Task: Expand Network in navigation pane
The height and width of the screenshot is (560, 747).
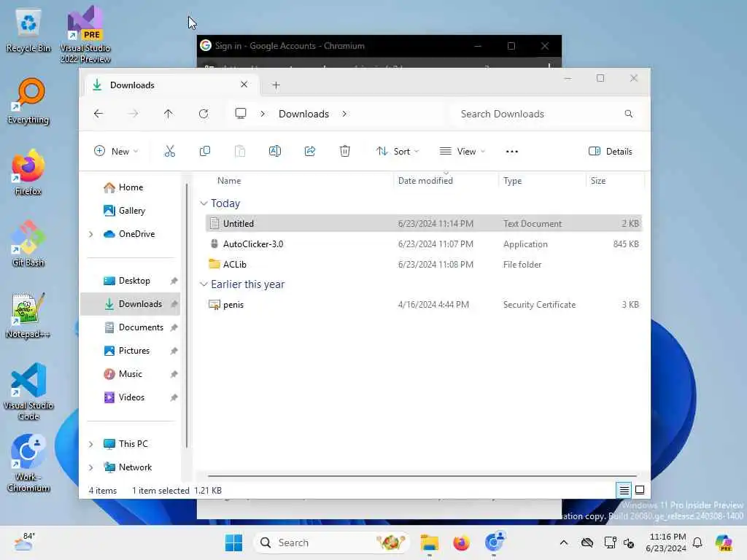Action: point(91,467)
